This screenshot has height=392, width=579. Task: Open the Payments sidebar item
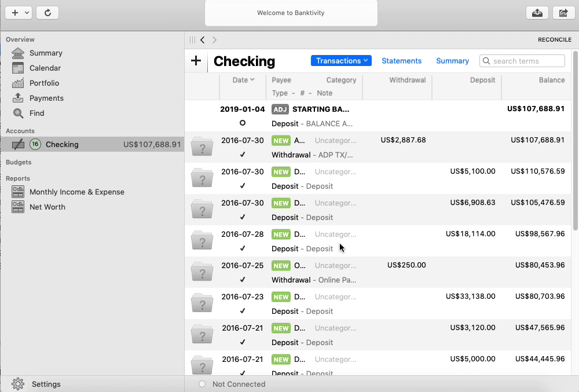pos(46,98)
